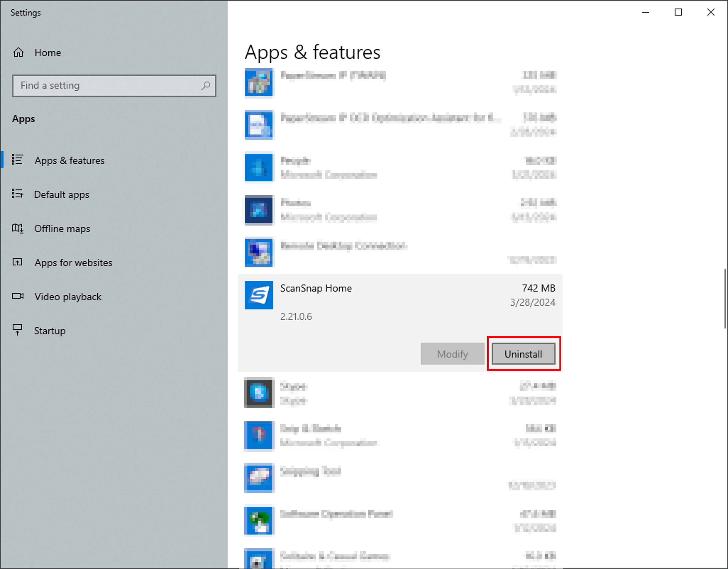Click the magnifier icon in search box

206,86
